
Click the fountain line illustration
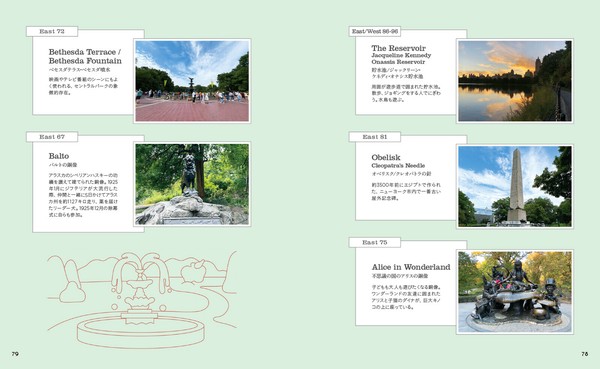click(x=142, y=299)
